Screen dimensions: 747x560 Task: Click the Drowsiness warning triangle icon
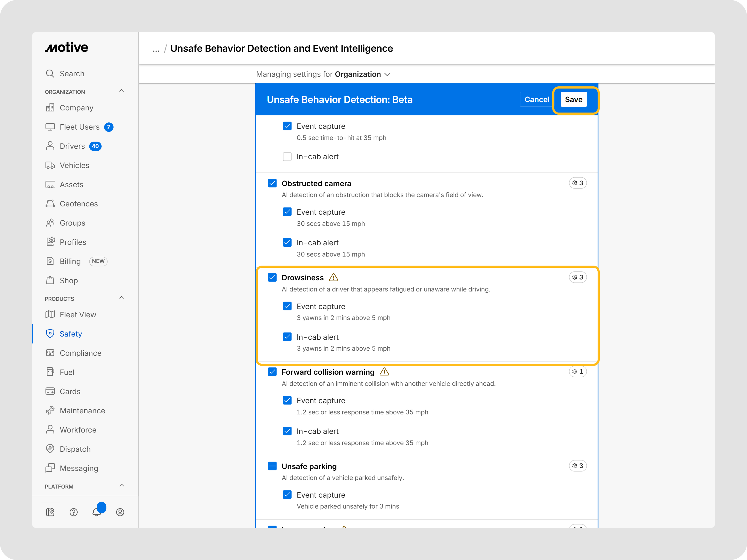tap(333, 278)
